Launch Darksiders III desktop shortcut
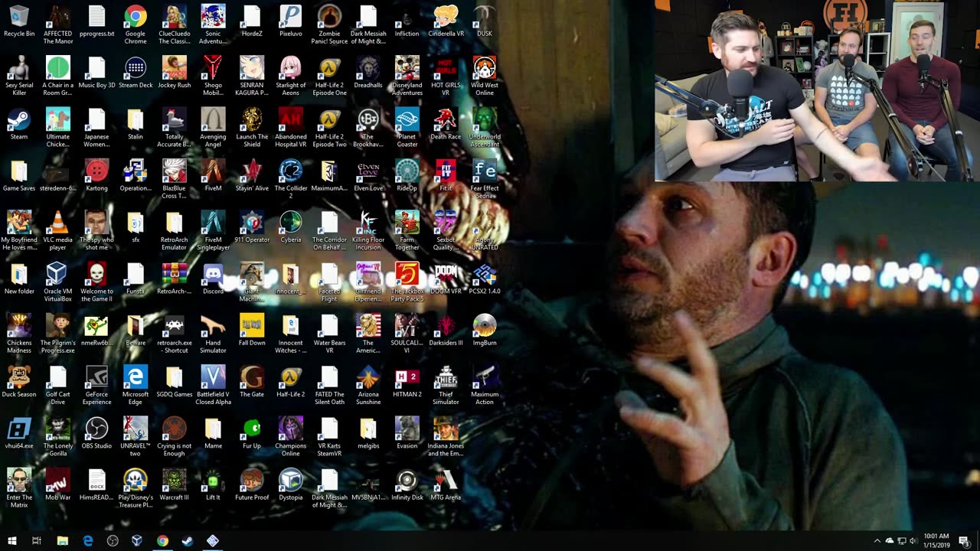 pos(446,331)
